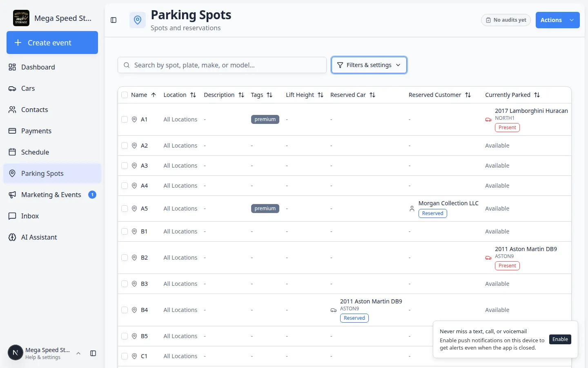Check the checkbox for spot B2
This screenshot has height=368, width=588.
click(x=125, y=258)
